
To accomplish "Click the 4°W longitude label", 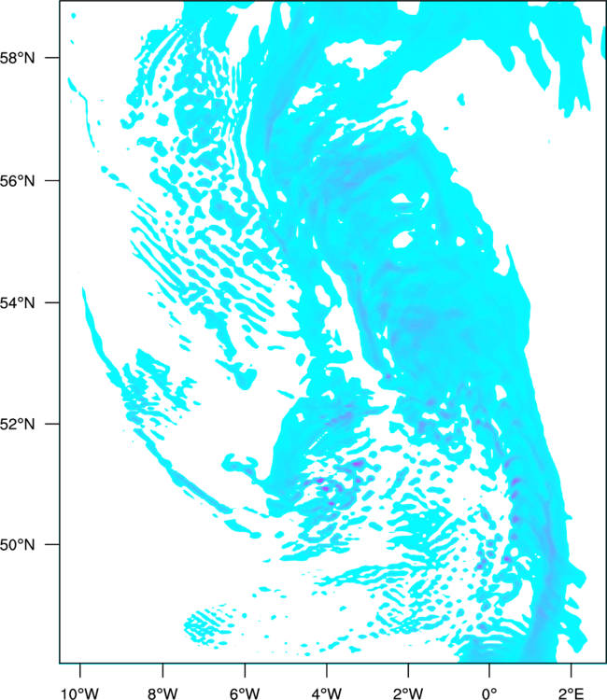I will point(327,693).
